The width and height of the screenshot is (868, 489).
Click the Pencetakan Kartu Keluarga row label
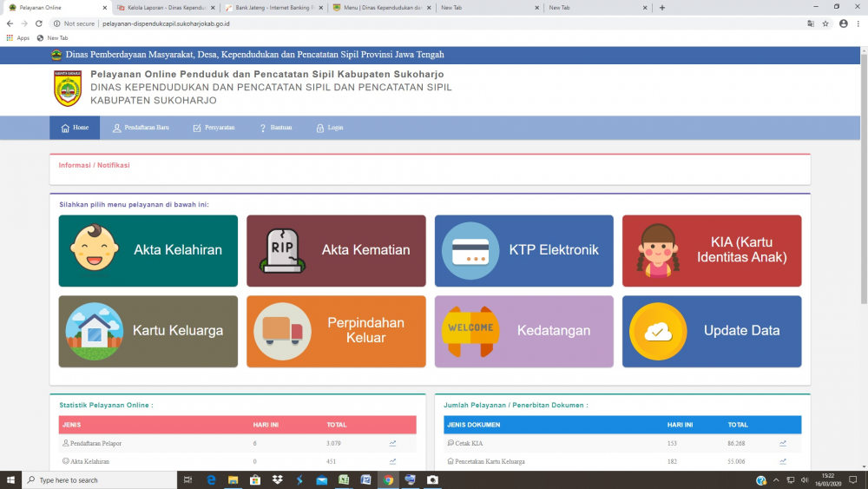pyautogui.click(x=490, y=461)
